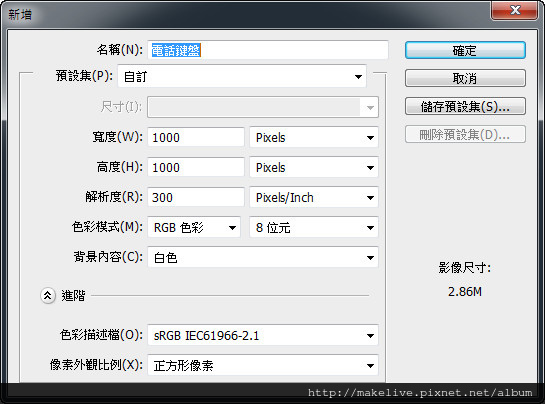Open the width units dropdown showing Pixels

[x=314, y=137]
